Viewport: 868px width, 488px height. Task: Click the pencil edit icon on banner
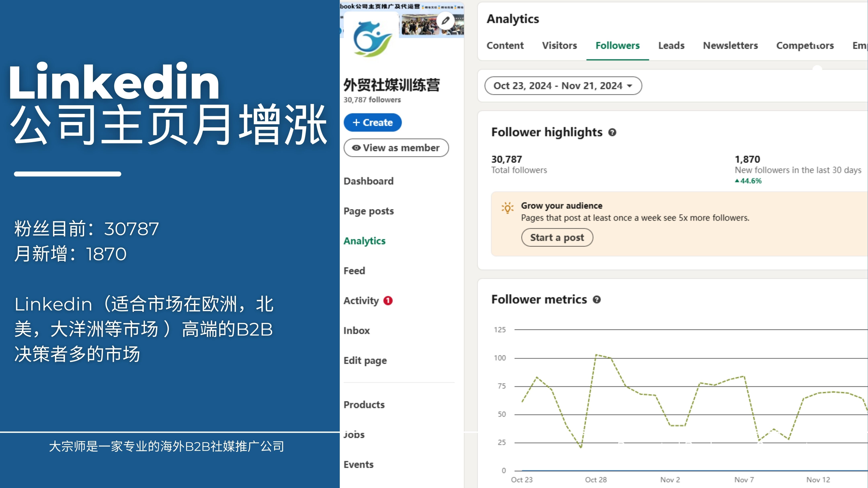[x=445, y=20]
